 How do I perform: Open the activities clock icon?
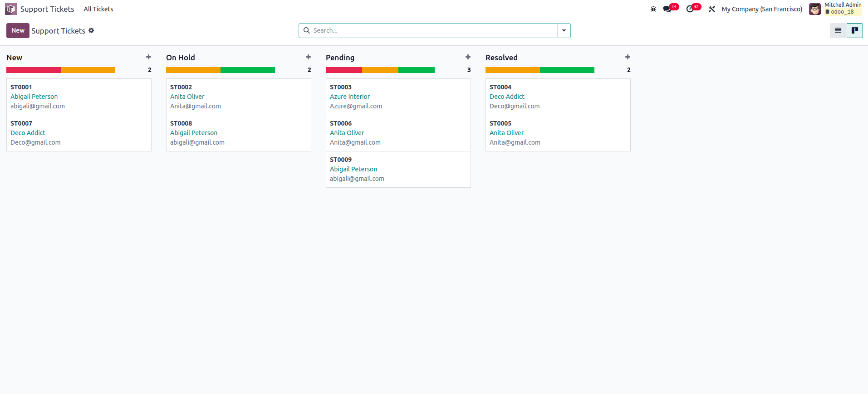pyautogui.click(x=690, y=9)
